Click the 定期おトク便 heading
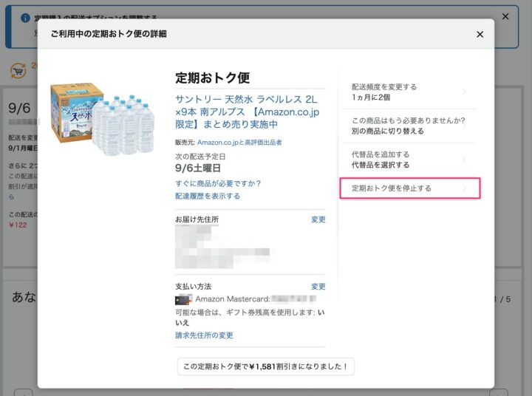Viewport: 532px width, 396px height. click(213, 78)
